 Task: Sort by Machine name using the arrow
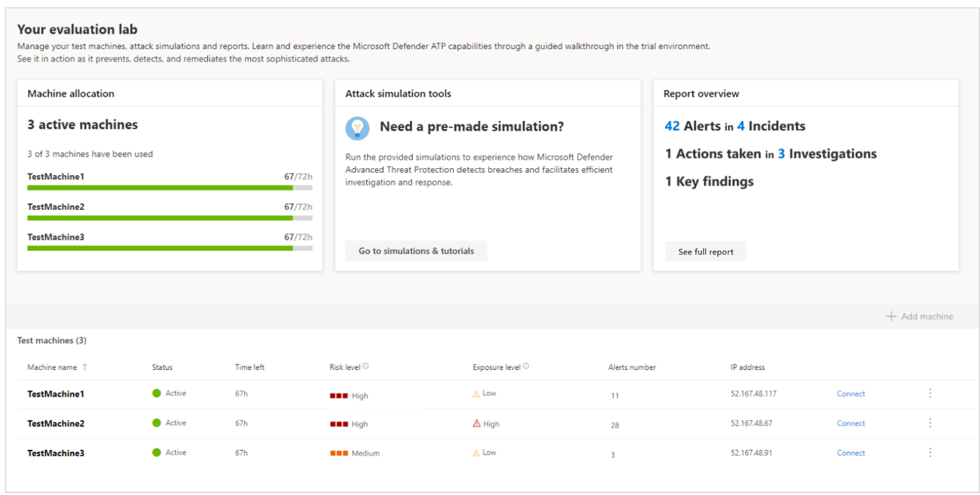point(85,367)
